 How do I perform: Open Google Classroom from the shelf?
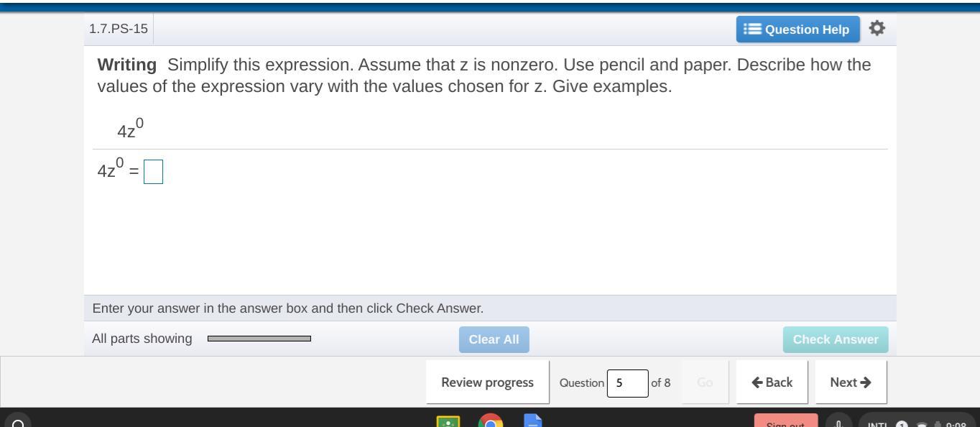click(448, 422)
